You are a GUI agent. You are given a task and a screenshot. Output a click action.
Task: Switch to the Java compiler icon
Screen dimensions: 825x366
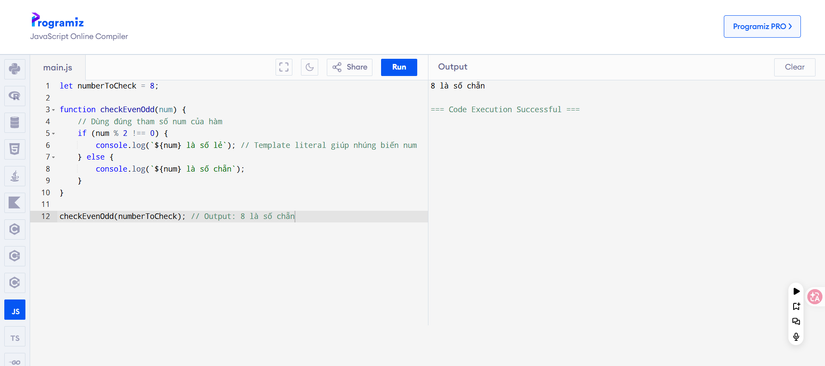pyautogui.click(x=15, y=176)
